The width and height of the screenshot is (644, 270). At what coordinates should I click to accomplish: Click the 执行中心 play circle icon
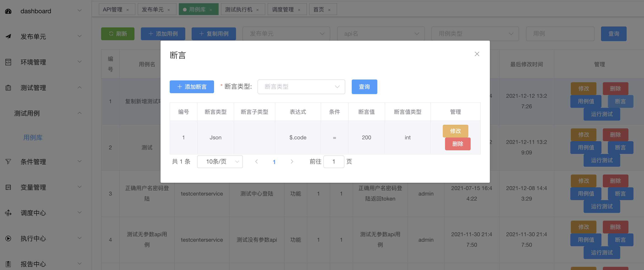coord(8,238)
